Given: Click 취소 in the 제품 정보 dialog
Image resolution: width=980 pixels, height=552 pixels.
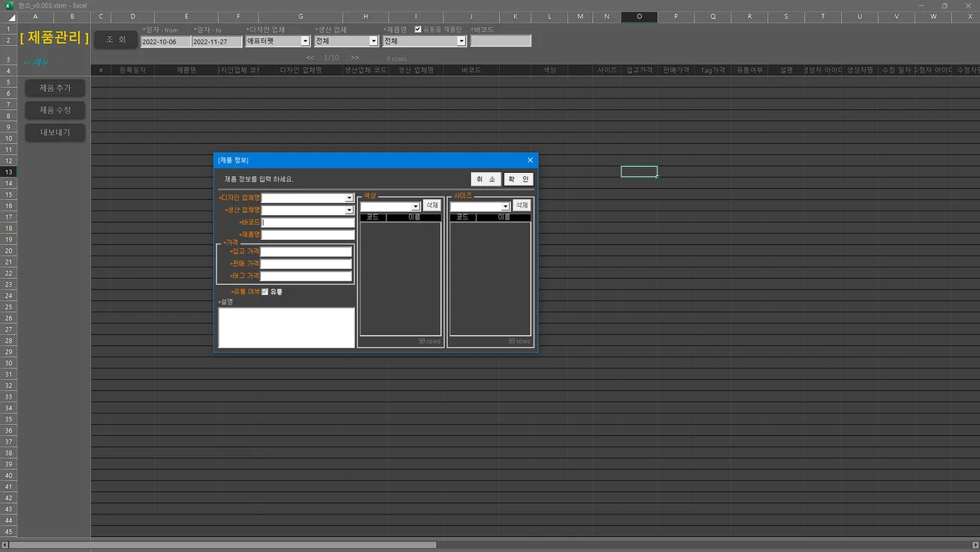Looking at the screenshot, I should tap(485, 179).
